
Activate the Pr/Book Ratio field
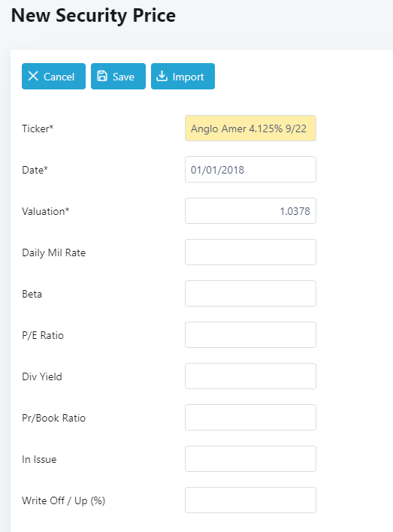point(250,418)
